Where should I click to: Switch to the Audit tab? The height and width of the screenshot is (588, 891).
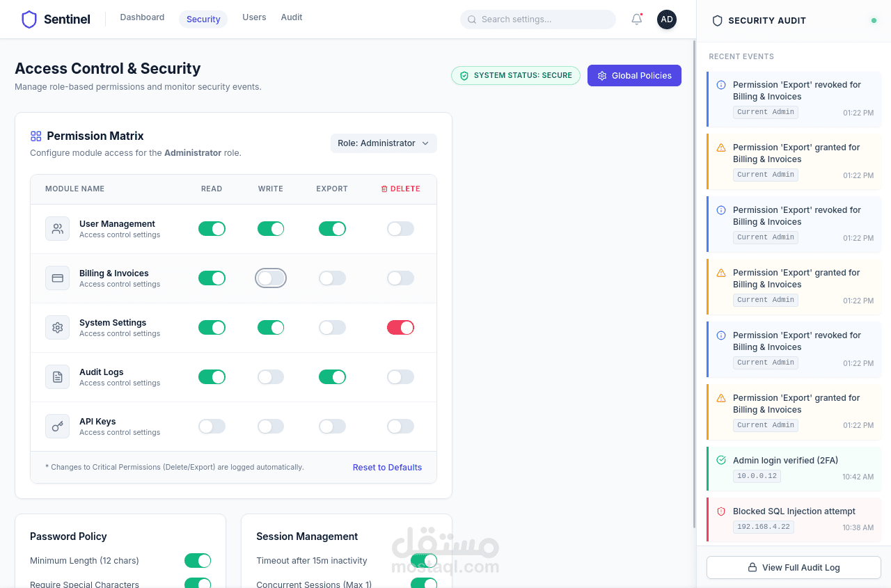292,17
